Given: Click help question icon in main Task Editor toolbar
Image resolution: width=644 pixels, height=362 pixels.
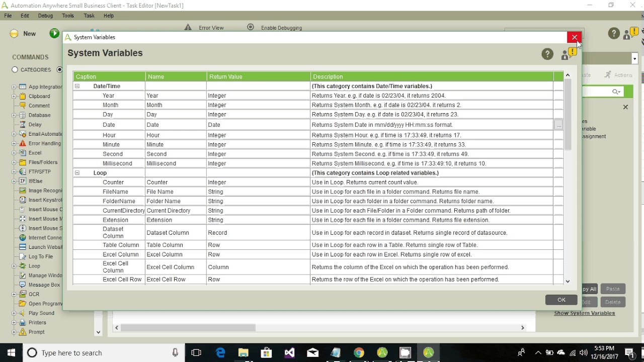Looking at the screenshot, I should pos(614,34).
